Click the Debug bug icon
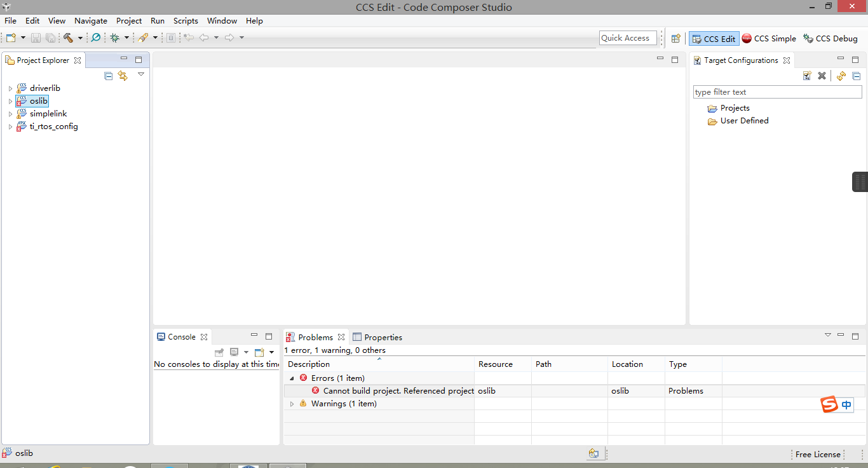Screen dimensions: 868x468 coord(115,38)
